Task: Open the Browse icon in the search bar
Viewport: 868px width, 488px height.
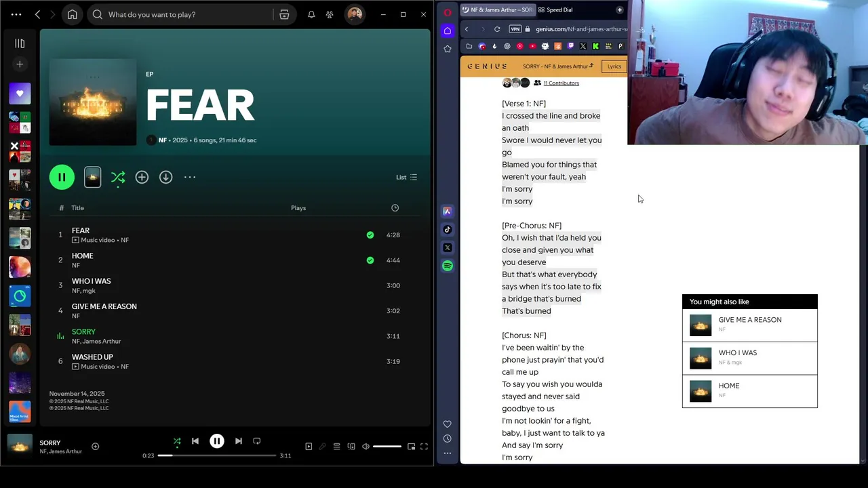Action: [x=284, y=14]
